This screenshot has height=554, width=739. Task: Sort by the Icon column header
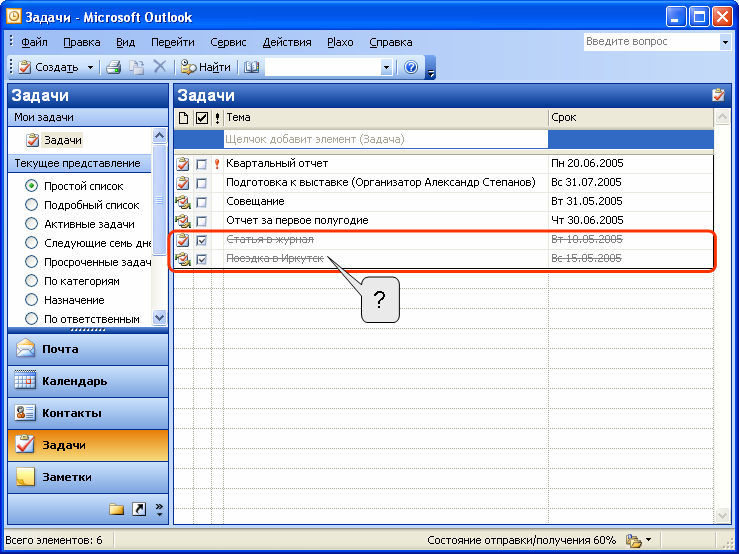pos(183,118)
